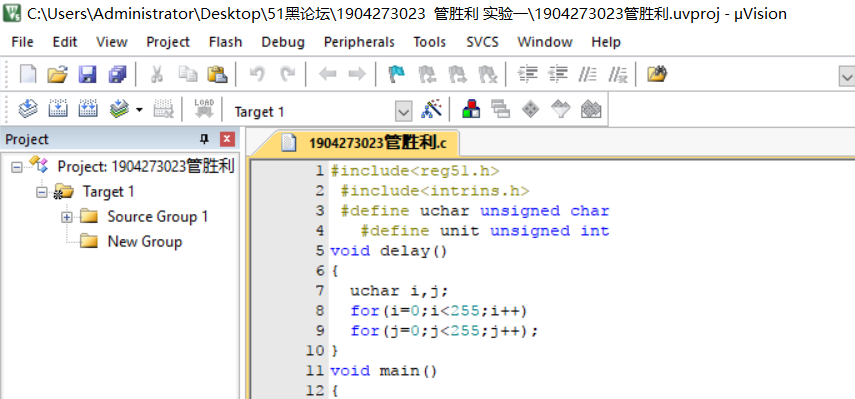855x399 pixels.
Task: Open the Target 1 selection dropdown
Action: pyautogui.click(x=403, y=112)
